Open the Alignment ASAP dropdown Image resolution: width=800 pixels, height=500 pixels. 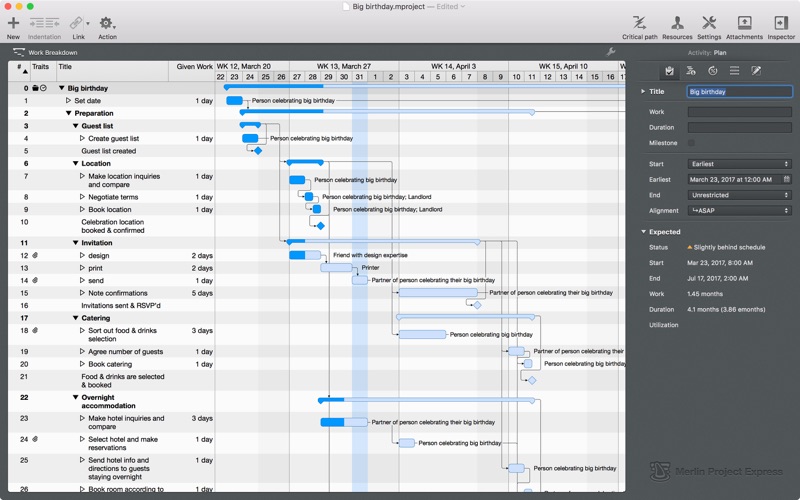click(x=738, y=211)
